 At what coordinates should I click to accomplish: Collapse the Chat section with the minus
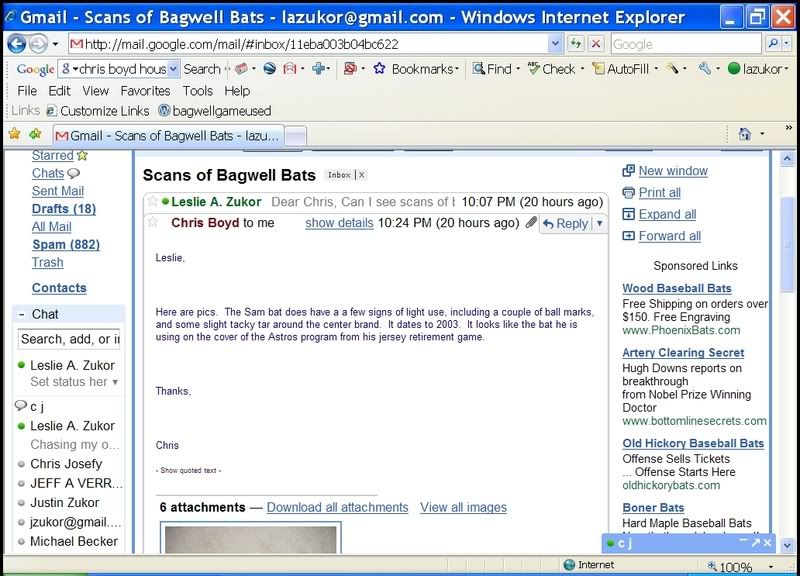[21, 314]
